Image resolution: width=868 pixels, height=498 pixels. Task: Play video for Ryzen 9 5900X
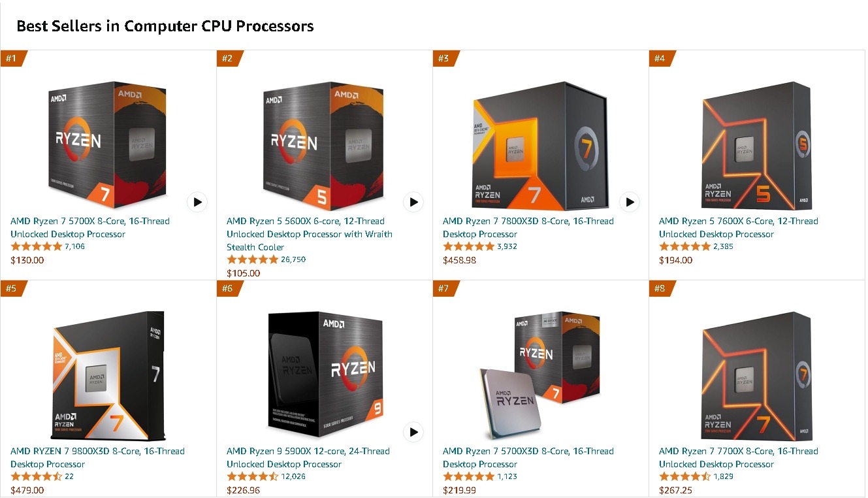413,432
